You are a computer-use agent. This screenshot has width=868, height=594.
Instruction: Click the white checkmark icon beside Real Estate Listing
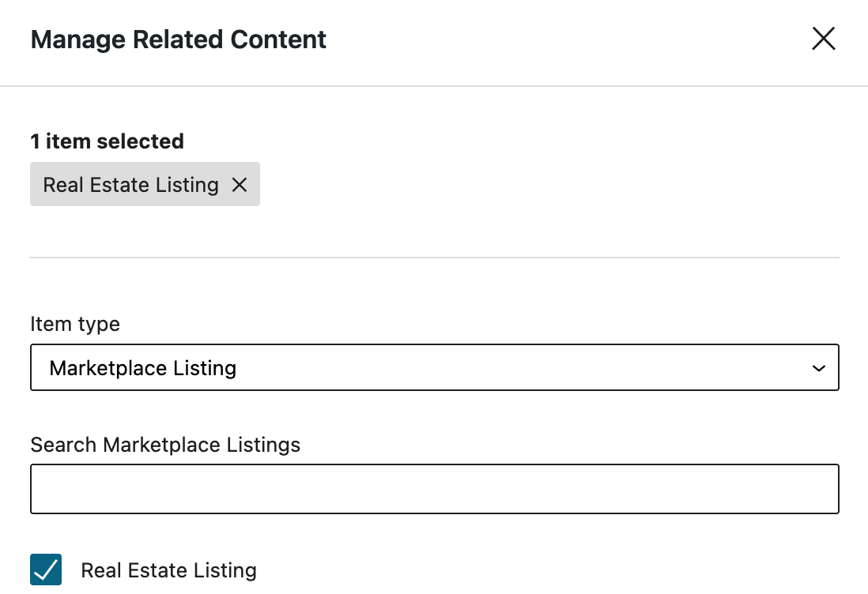[x=46, y=570]
